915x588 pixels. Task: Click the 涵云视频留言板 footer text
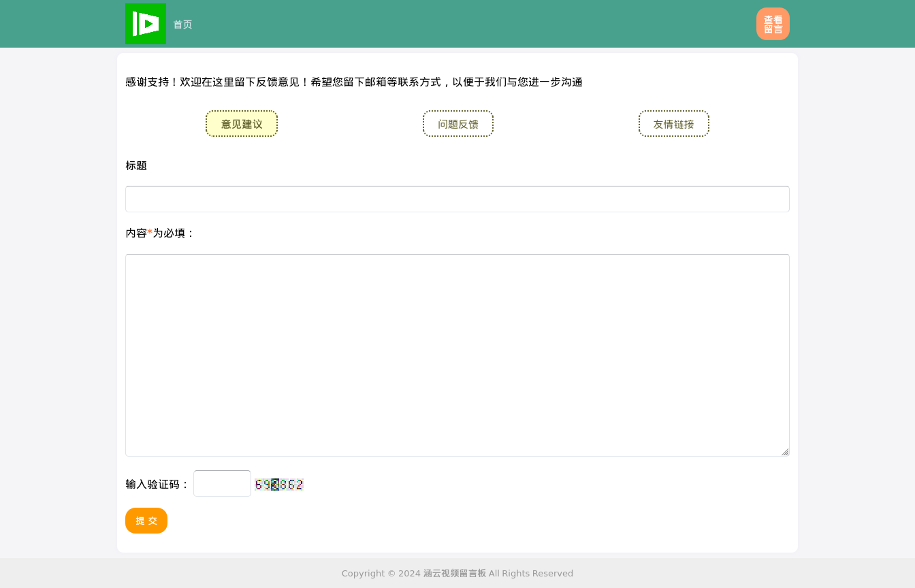pyautogui.click(x=455, y=573)
